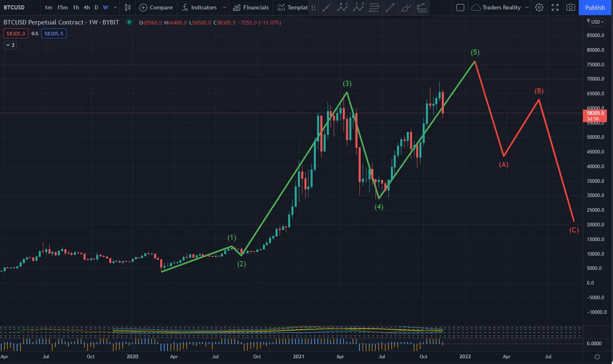Screen dimensions: 613x364
Task: Select the red (A) wave label
Action: (x=503, y=165)
